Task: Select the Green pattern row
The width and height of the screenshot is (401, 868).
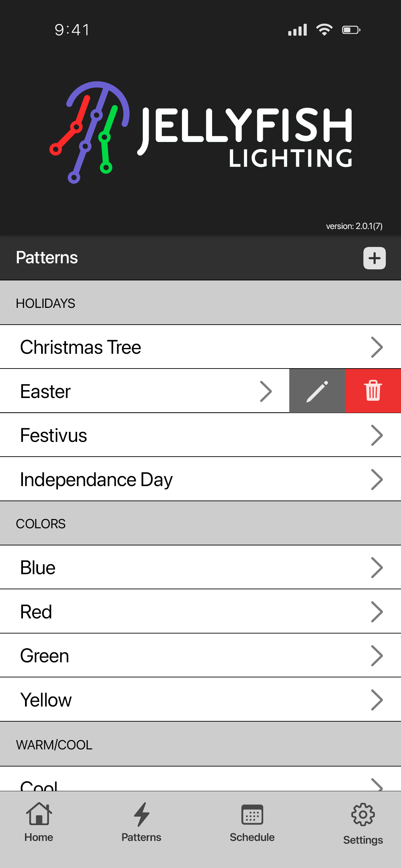Action: point(200,656)
